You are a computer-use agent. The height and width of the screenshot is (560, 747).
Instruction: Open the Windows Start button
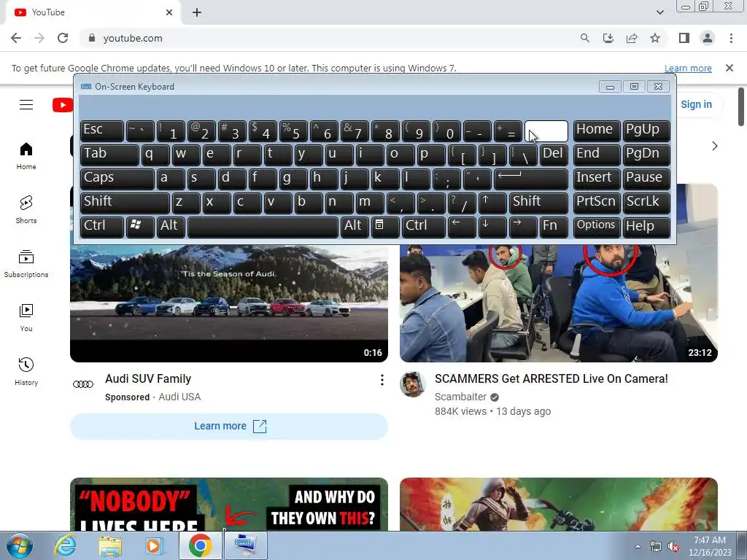[20, 545]
